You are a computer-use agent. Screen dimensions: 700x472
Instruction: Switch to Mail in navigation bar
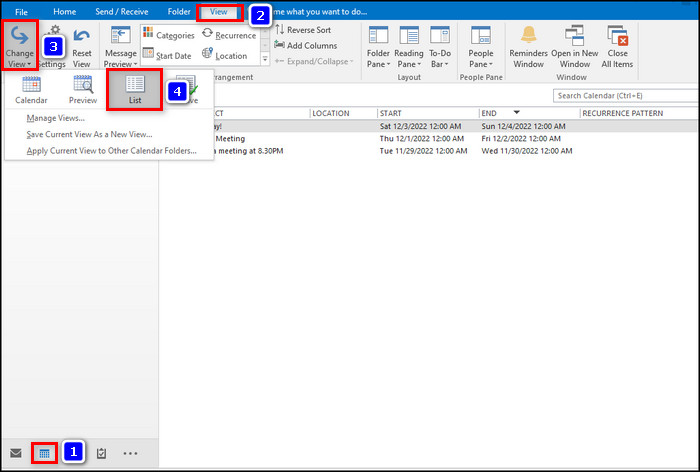[16, 453]
